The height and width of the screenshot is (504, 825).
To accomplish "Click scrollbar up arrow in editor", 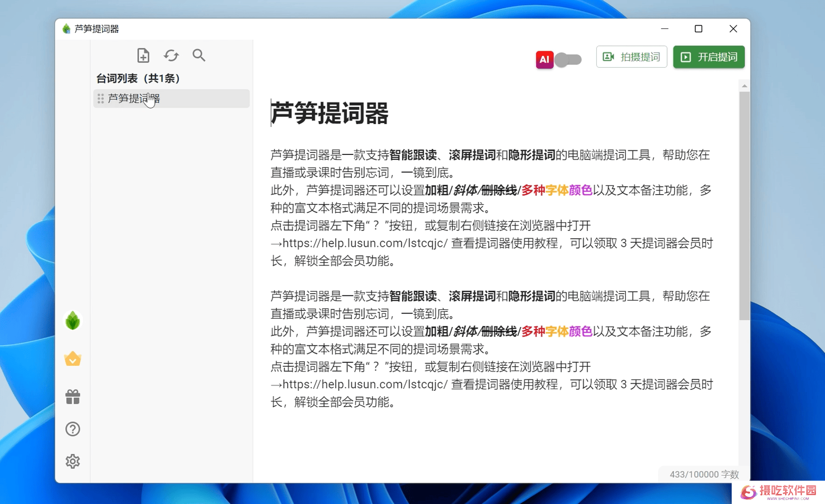I will point(744,86).
